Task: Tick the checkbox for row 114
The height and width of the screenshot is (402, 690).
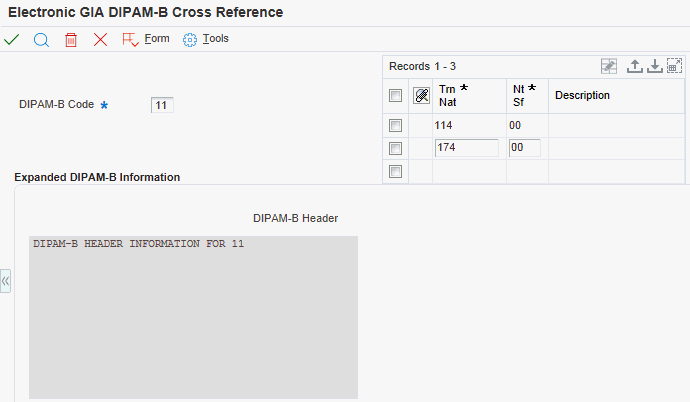Action: 396,126
